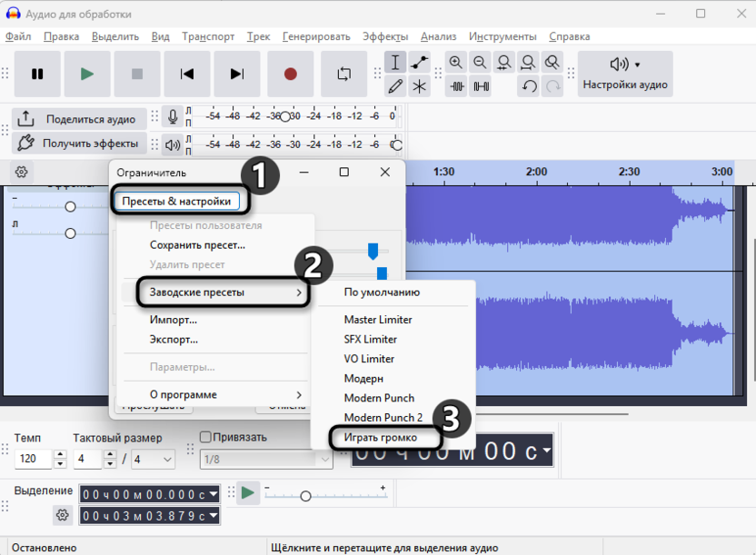Click the playback speed slider handle
The image size is (756, 555).
[x=305, y=496]
